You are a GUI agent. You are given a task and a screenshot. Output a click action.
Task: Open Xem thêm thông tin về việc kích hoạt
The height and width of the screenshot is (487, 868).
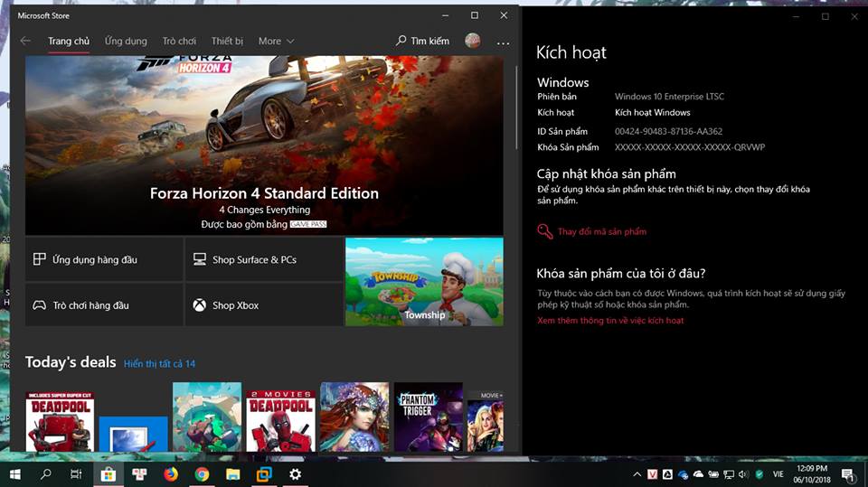click(610, 321)
